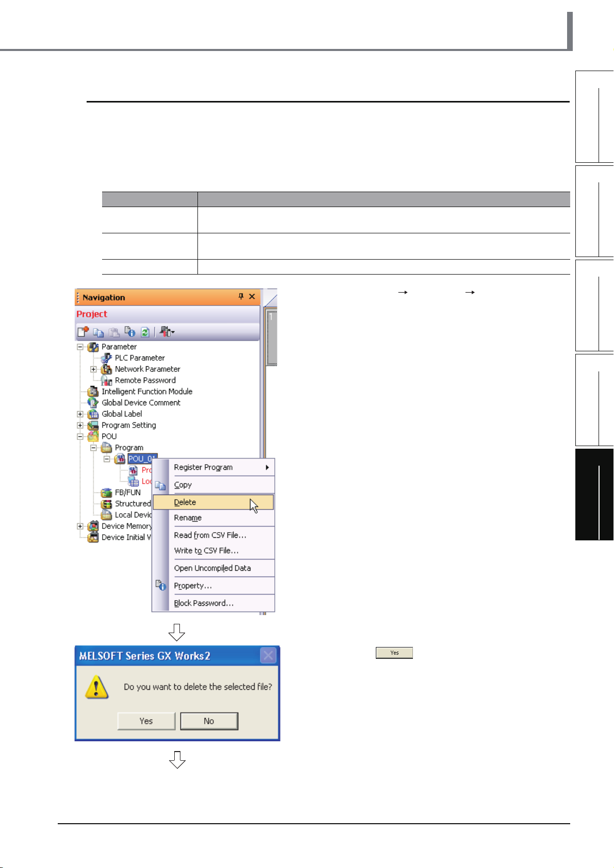Select the FB/FUN tree item label
The width and height of the screenshot is (614, 868).
pyautogui.click(x=128, y=493)
